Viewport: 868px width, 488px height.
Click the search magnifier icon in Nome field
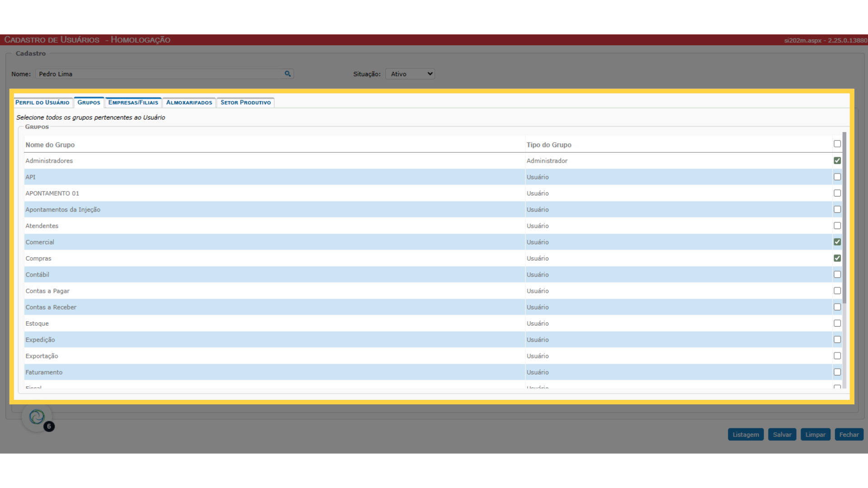(288, 74)
